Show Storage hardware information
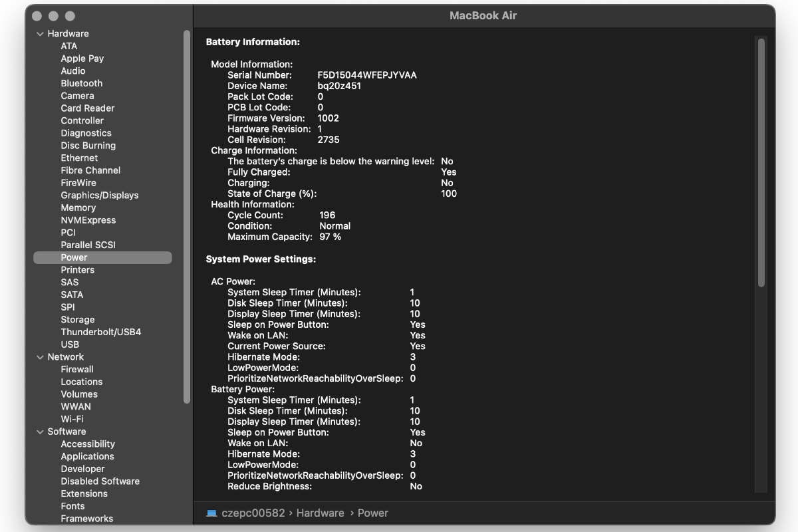The height and width of the screenshot is (532, 798). (x=78, y=320)
